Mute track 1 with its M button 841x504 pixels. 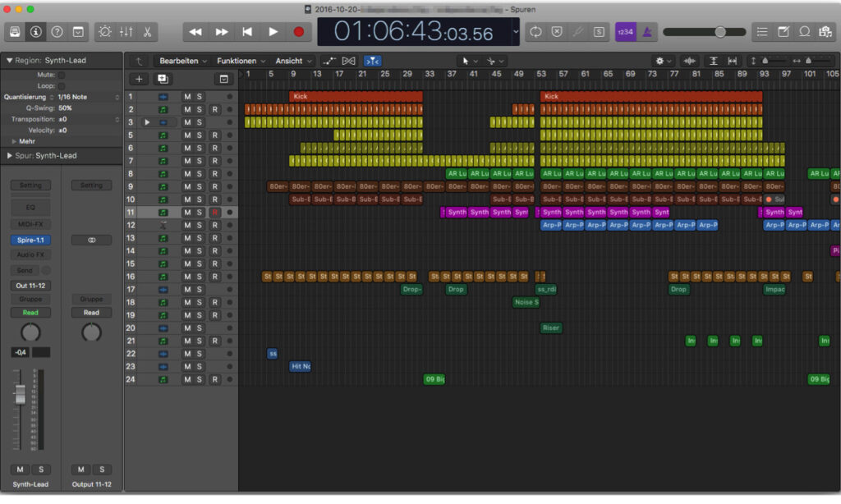coord(187,97)
